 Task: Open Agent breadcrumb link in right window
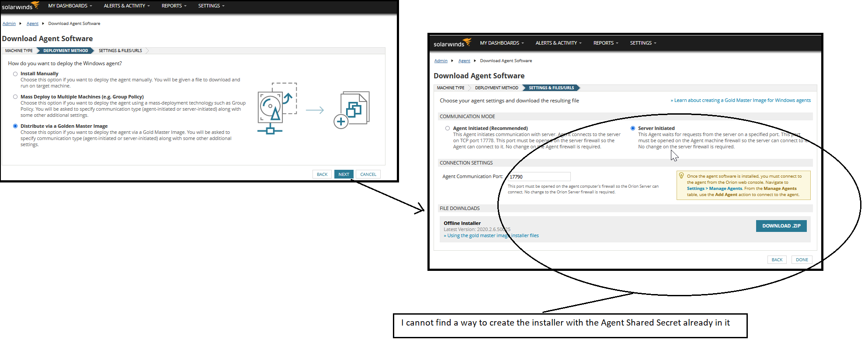click(x=464, y=61)
